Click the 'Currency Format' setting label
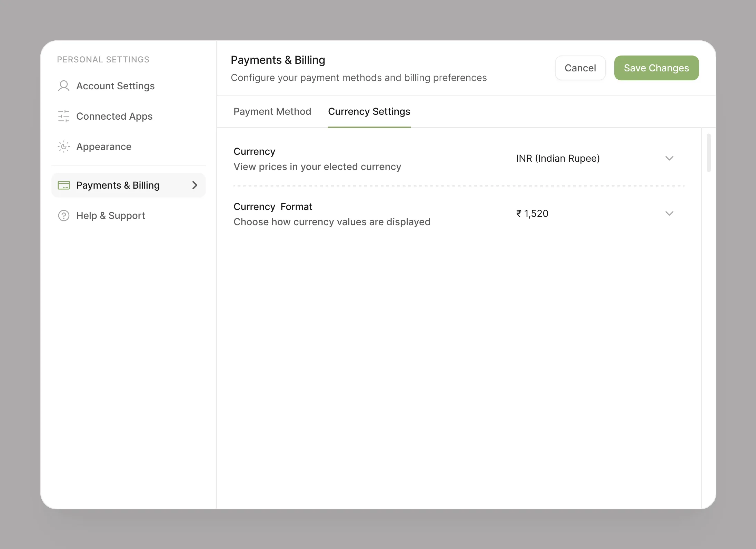756x549 pixels. pos(273,207)
